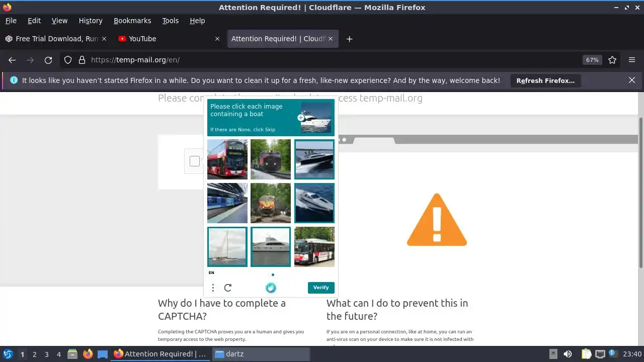Click the page vertical scrollbar
Viewport: 644px width, 362px height.
tap(640, 192)
